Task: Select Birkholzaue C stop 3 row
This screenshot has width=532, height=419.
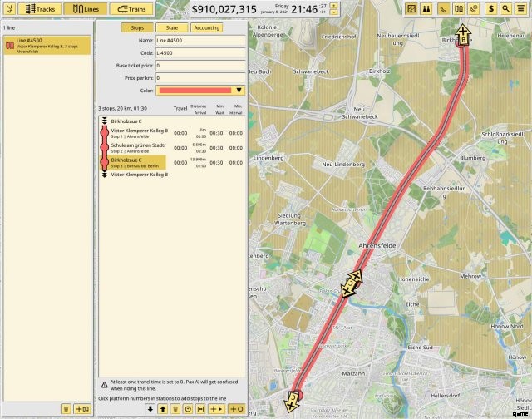Action: (x=133, y=163)
